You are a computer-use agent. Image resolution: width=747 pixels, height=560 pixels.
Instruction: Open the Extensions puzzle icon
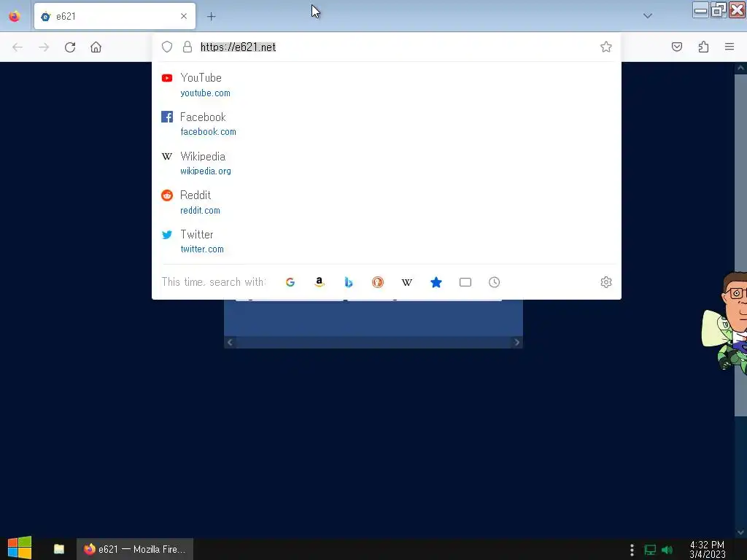(x=703, y=47)
